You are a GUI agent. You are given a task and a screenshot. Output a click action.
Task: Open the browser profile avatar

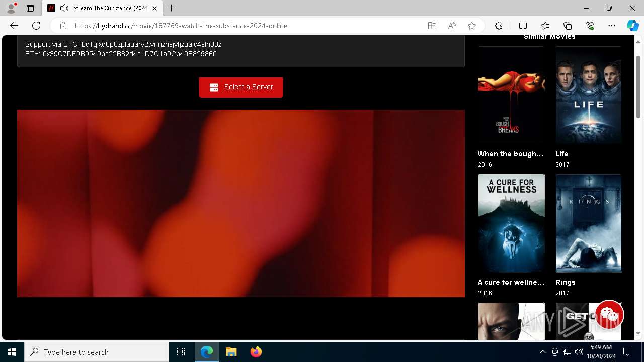click(x=11, y=8)
